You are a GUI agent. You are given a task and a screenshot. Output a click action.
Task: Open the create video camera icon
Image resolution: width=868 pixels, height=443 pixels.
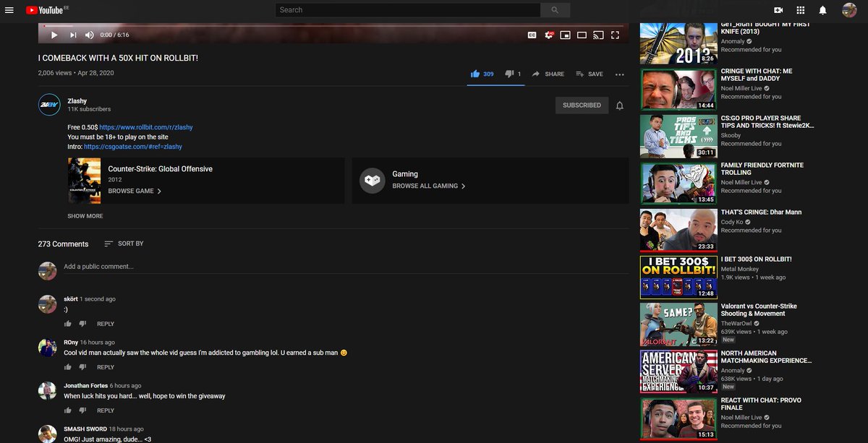778,10
